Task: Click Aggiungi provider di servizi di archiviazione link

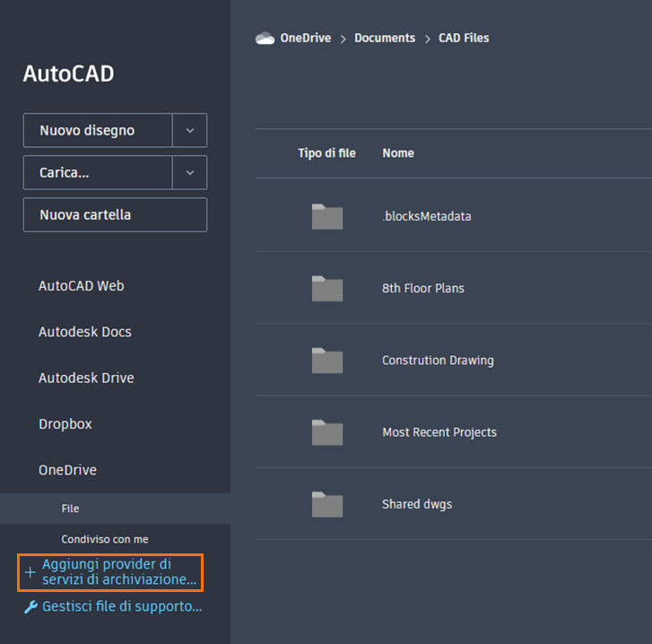Action: tap(119, 571)
